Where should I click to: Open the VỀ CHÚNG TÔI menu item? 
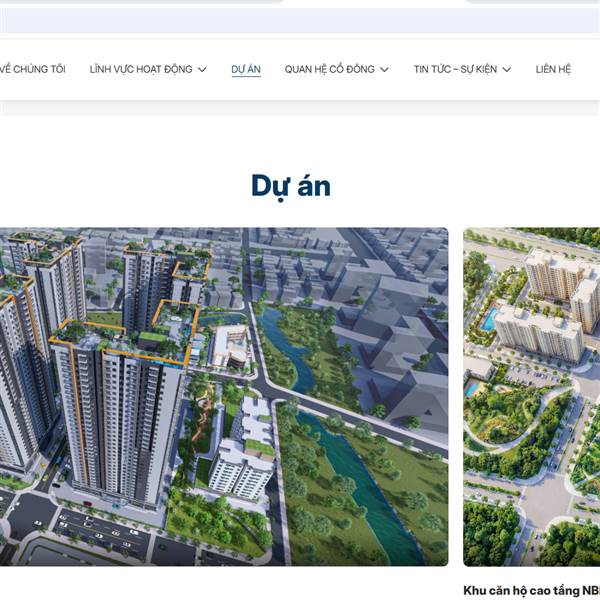pos(33,69)
